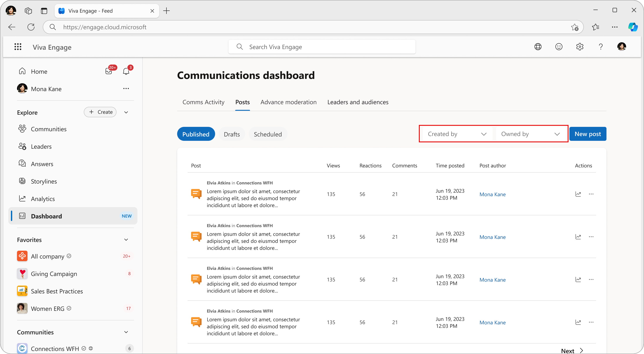Open Mona Kane author link in first row
This screenshot has width=644, height=354.
492,194
